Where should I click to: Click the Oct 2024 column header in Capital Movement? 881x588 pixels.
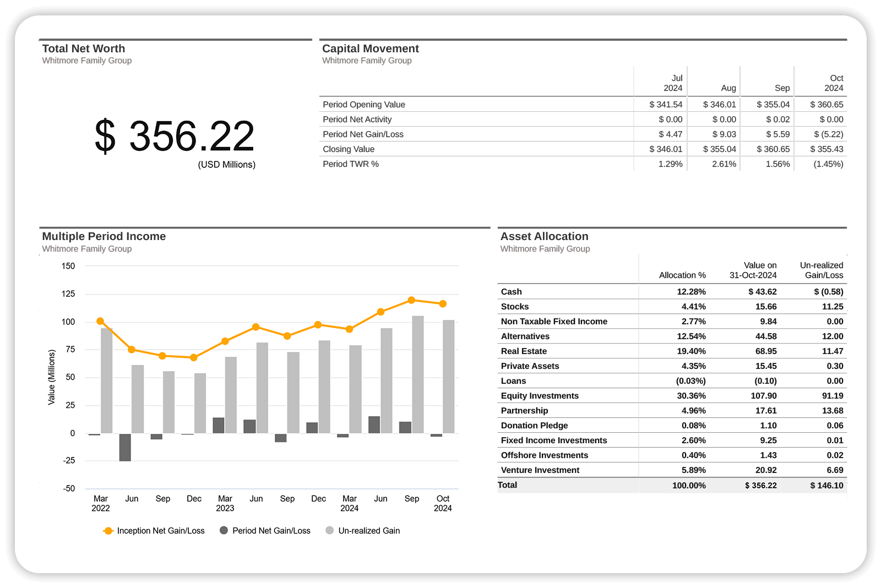click(x=834, y=83)
